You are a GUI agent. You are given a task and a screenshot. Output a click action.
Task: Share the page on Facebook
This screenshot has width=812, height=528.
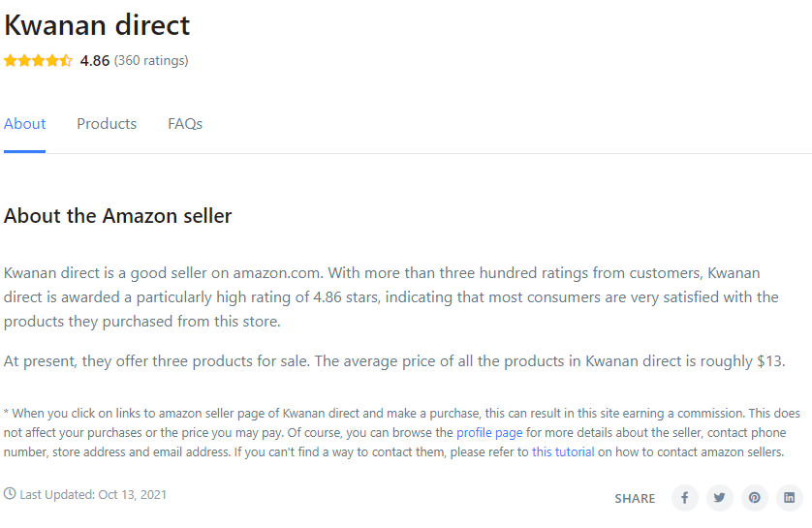pyautogui.click(x=685, y=498)
